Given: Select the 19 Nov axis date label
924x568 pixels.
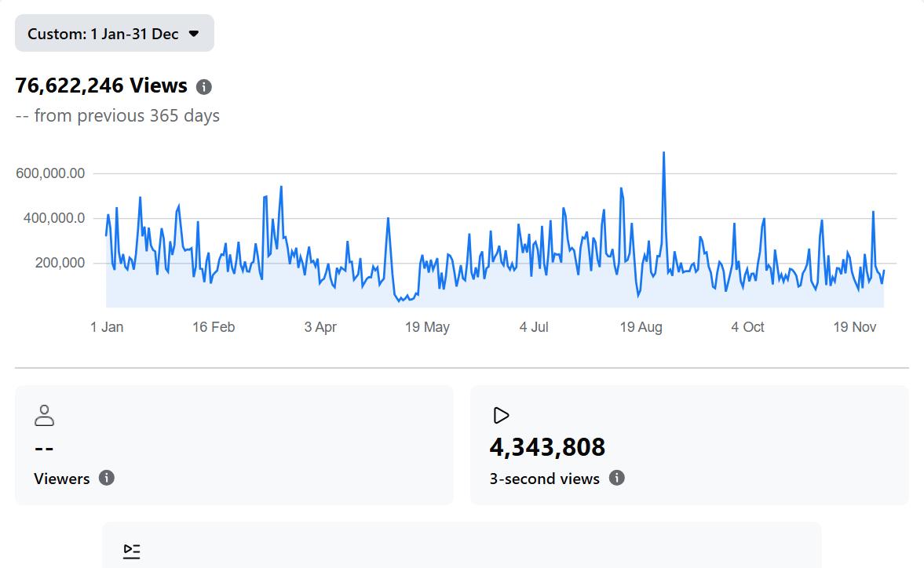Looking at the screenshot, I should pyautogui.click(x=854, y=327).
